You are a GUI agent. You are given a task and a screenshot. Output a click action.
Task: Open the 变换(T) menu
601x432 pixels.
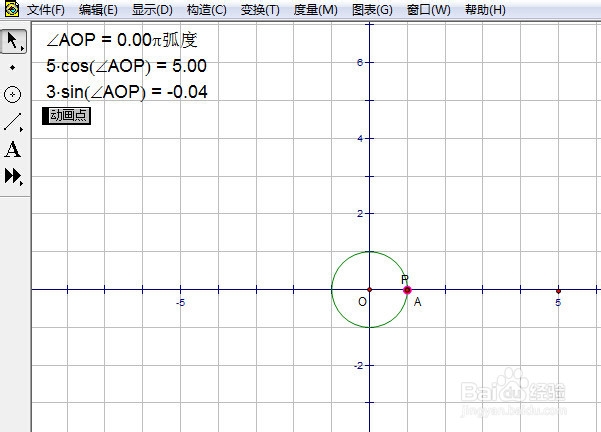coord(260,10)
